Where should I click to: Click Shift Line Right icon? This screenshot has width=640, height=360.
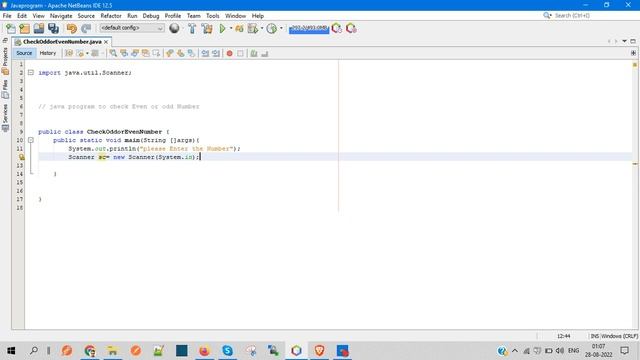tap(216, 53)
